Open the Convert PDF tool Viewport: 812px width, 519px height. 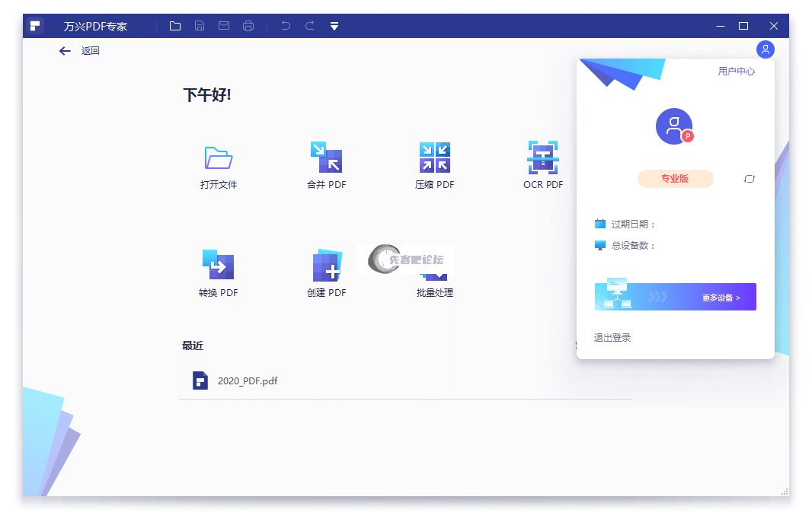click(x=219, y=266)
